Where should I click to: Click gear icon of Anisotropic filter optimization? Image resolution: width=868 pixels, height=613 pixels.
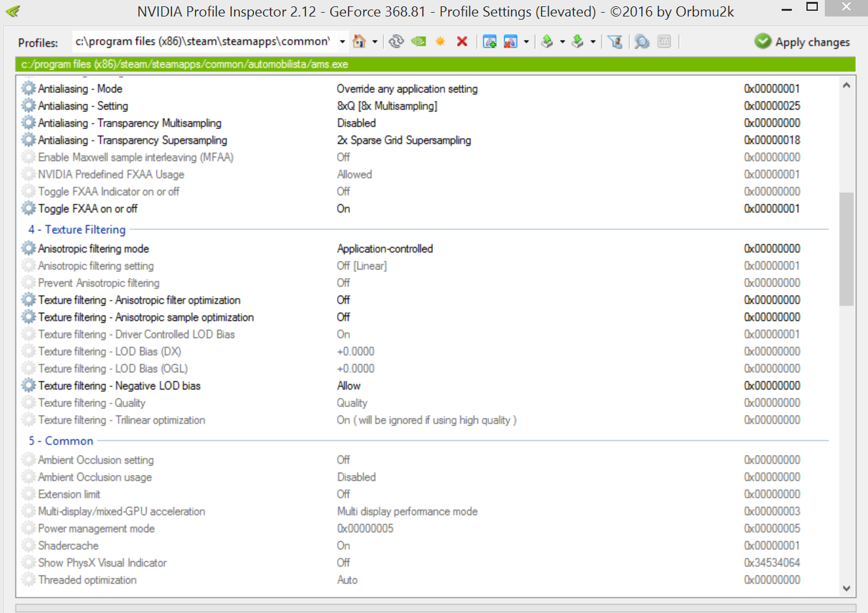29,300
